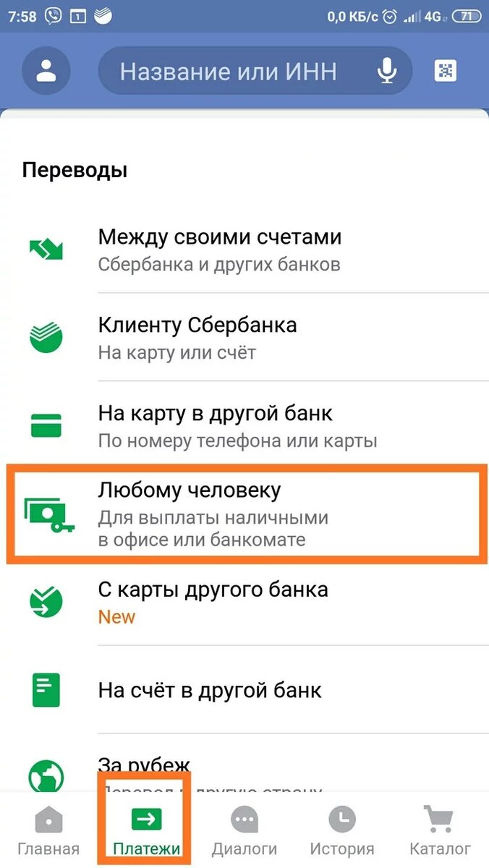Tap the globe icon for За рубеж
This screenshot has height=868, width=489.
46,775
